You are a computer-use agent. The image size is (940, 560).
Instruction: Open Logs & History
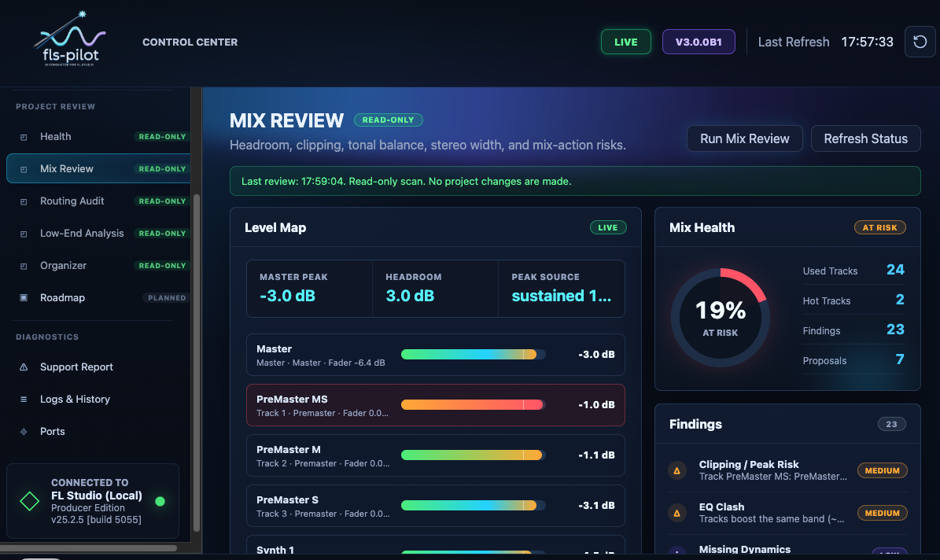pos(92,400)
